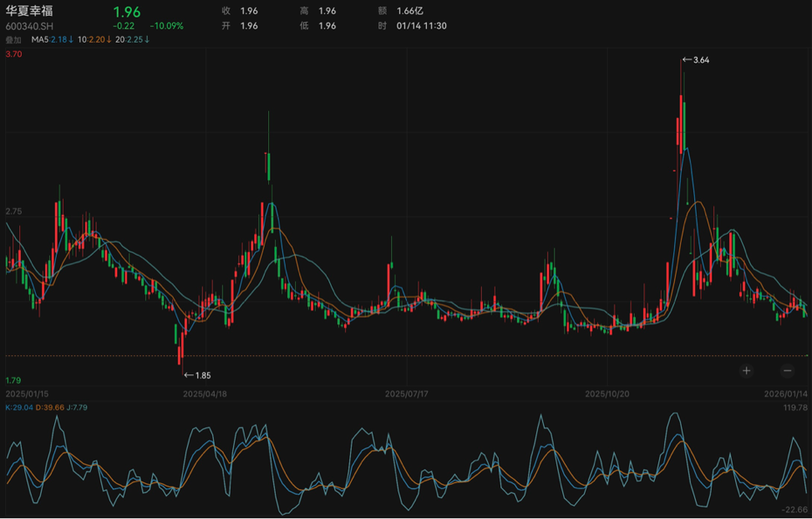The width and height of the screenshot is (812, 519).
Task: Click the 1.79 bottom price axis label
Action: click(x=14, y=381)
